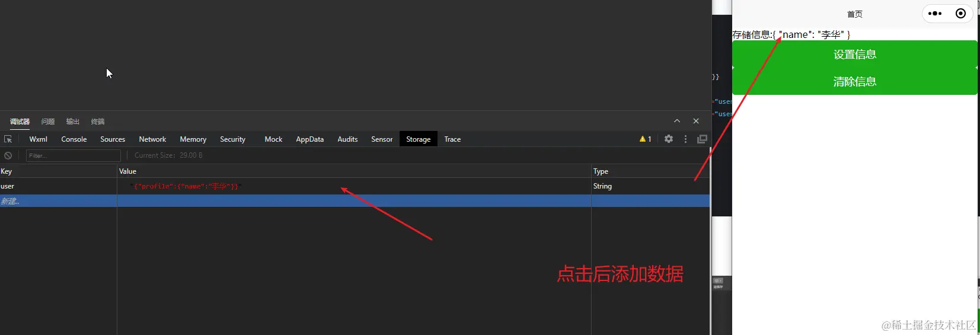Click the mini program capsule close target icon
The image size is (980, 335).
pos(960,14)
